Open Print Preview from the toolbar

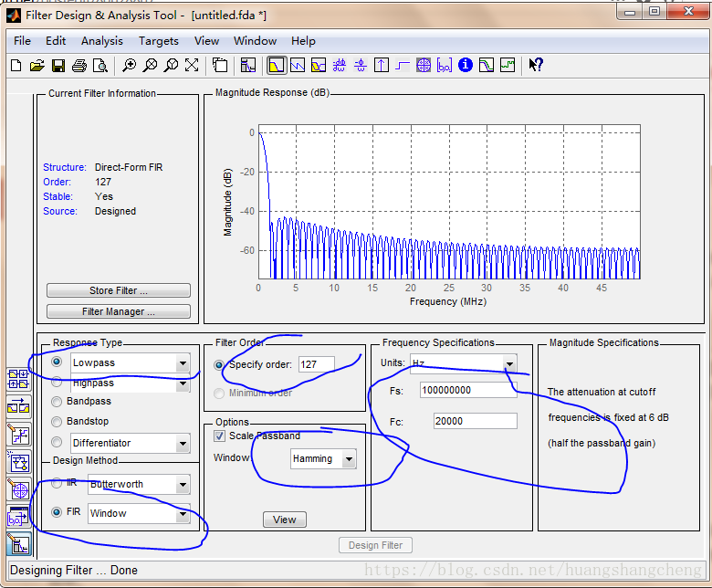tap(99, 66)
